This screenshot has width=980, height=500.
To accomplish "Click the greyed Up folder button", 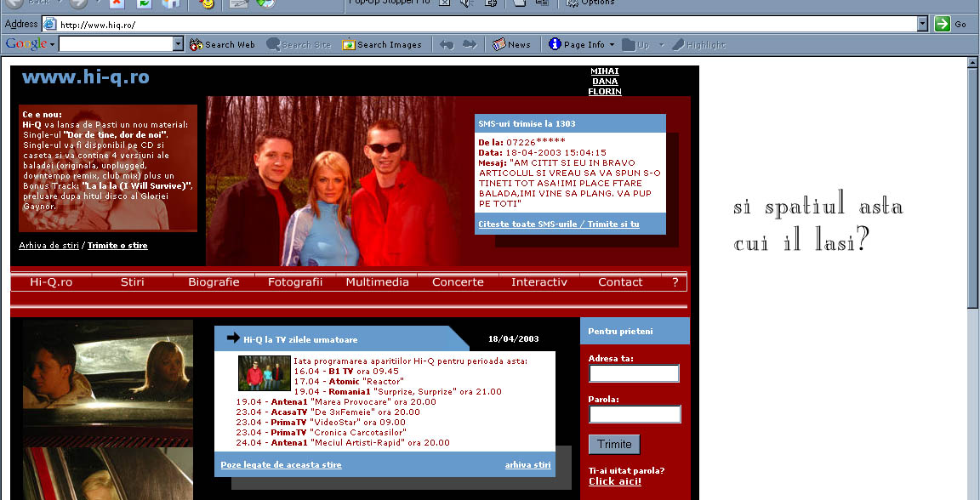I will [635, 44].
